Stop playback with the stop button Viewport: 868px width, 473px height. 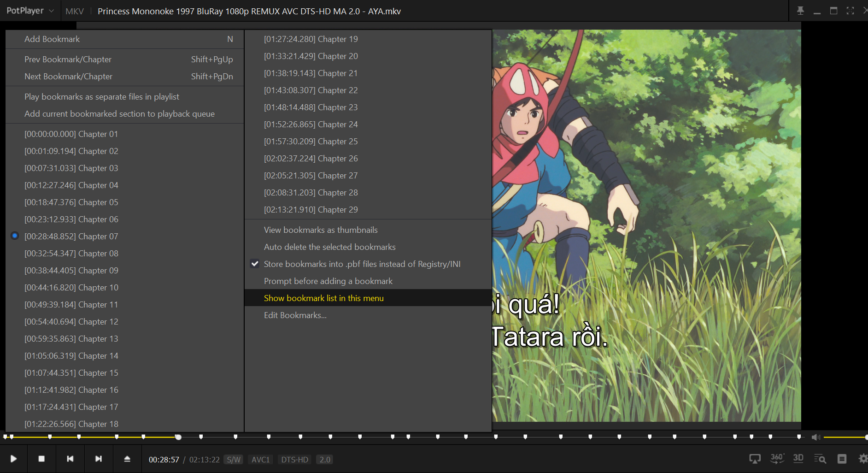pos(41,459)
